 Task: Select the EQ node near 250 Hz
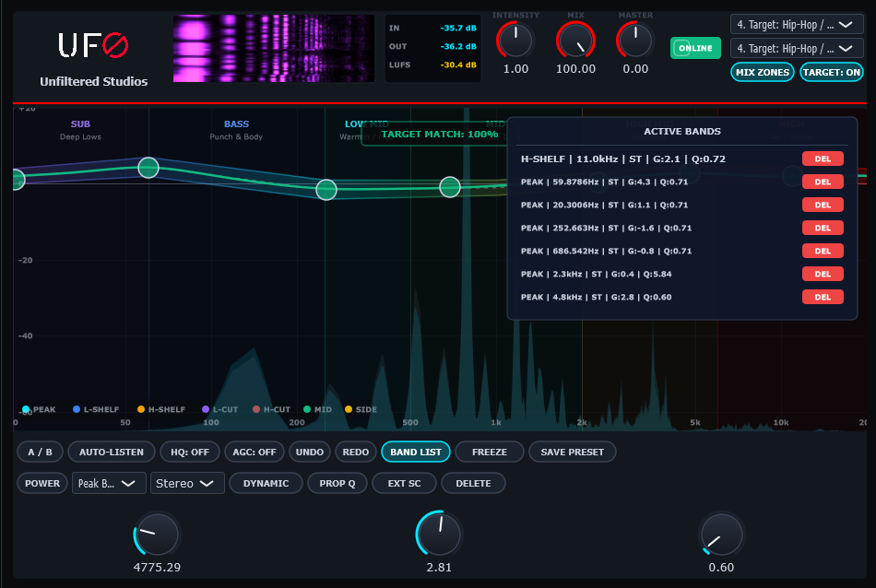[326, 190]
